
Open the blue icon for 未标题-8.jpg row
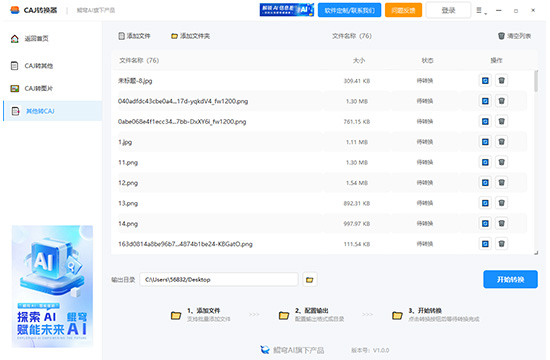485,81
